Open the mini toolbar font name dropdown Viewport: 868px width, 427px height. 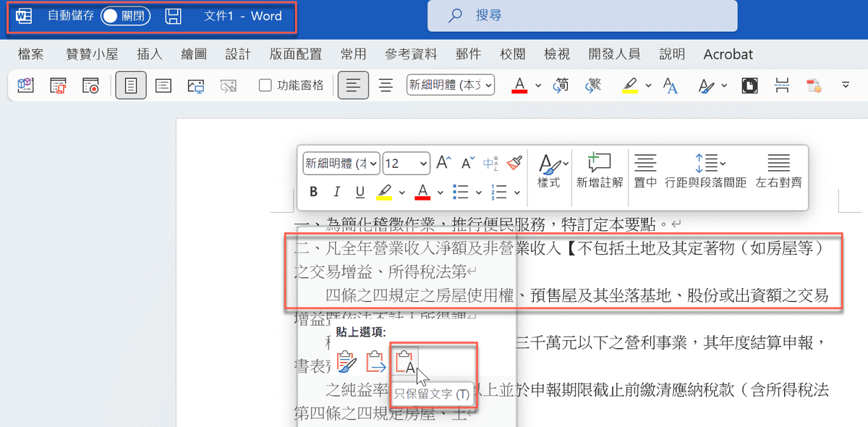pos(373,164)
